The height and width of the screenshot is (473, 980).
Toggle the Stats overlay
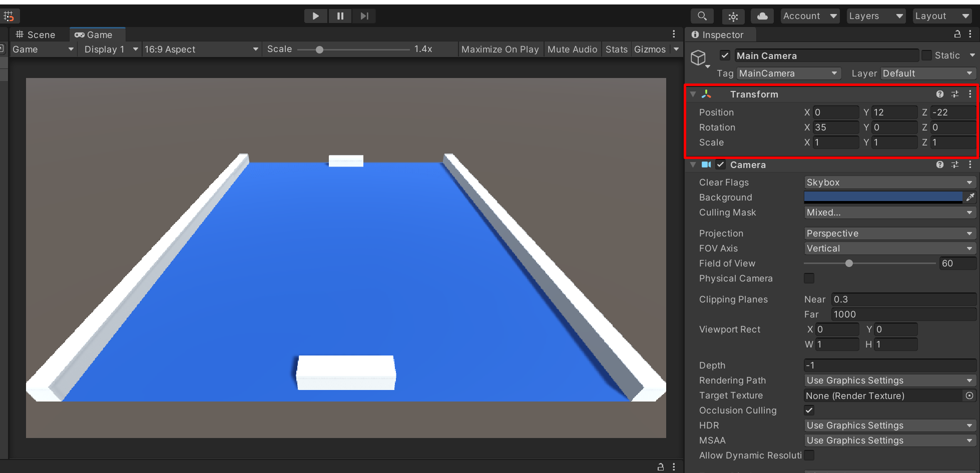(616, 49)
